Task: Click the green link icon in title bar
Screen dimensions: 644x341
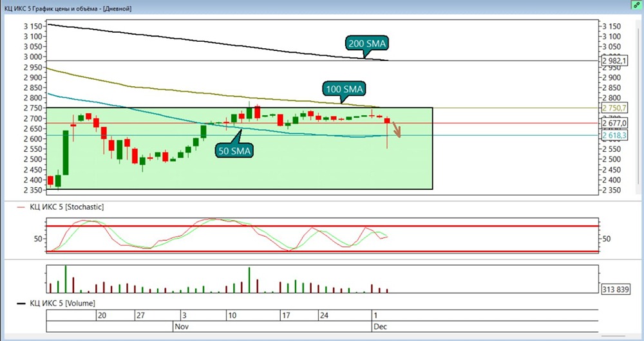Action: (636, 5)
